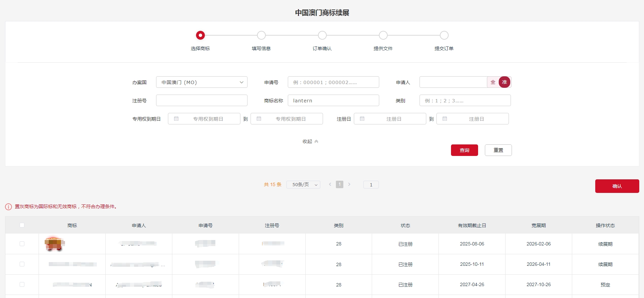Click the trademark thumbnail in the first row
The height and width of the screenshot is (298, 644).
[x=54, y=244]
